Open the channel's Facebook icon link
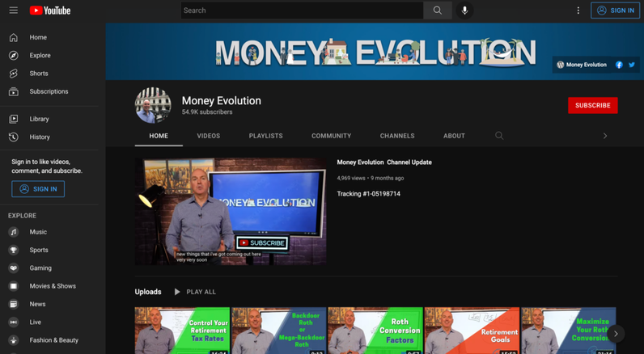Viewport: 644px width, 354px height. 619,65
